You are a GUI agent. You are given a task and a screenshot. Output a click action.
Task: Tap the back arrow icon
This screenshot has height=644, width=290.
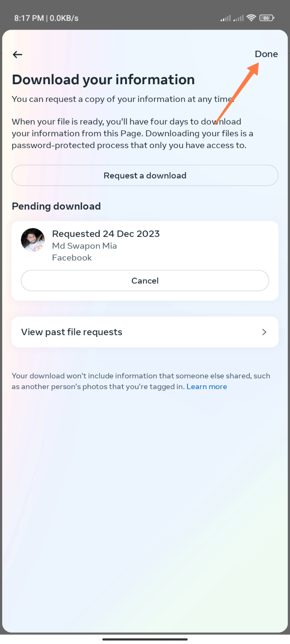tap(17, 55)
